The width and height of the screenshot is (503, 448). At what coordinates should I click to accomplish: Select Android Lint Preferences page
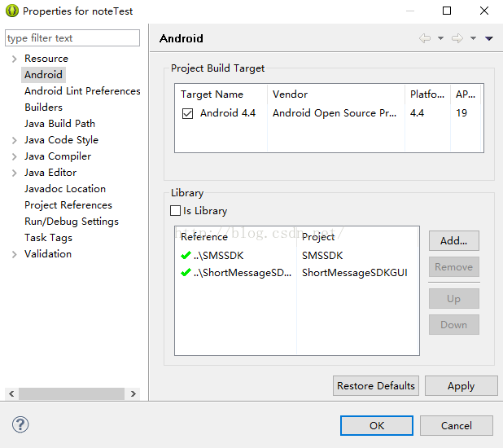(x=82, y=91)
